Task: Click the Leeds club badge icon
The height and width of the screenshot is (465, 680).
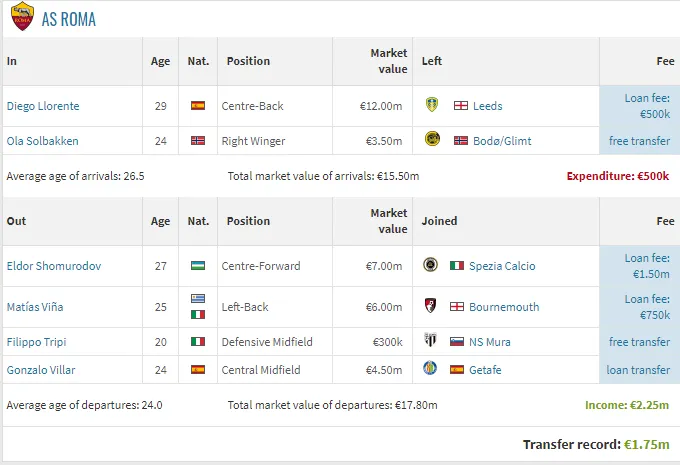Action: (432, 105)
